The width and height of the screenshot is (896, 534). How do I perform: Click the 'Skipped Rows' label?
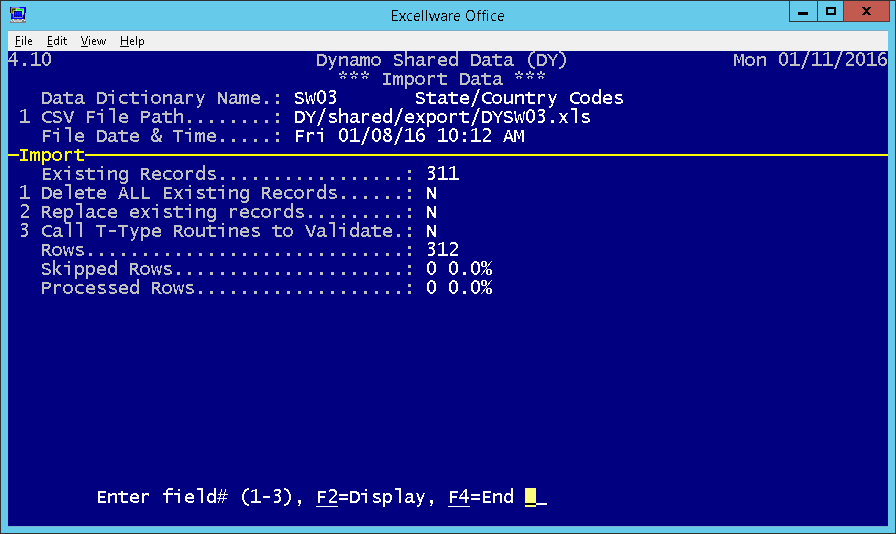coord(106,269)
